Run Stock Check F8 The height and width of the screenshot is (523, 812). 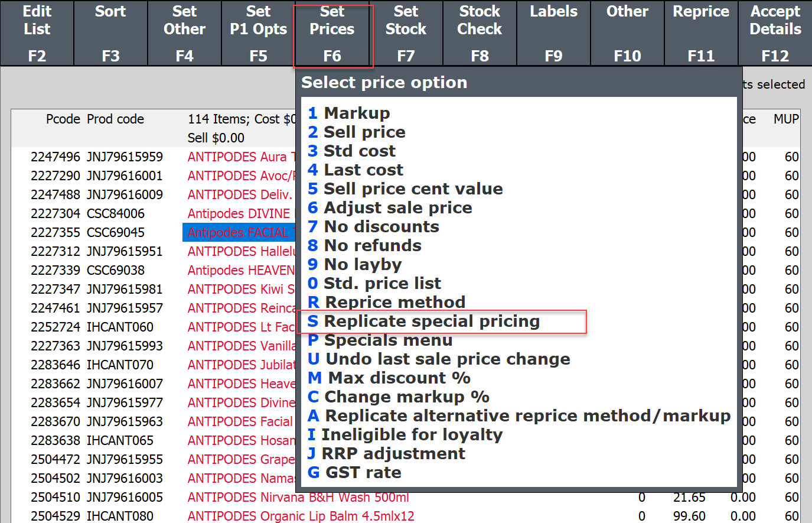click(x=480, y=33)
